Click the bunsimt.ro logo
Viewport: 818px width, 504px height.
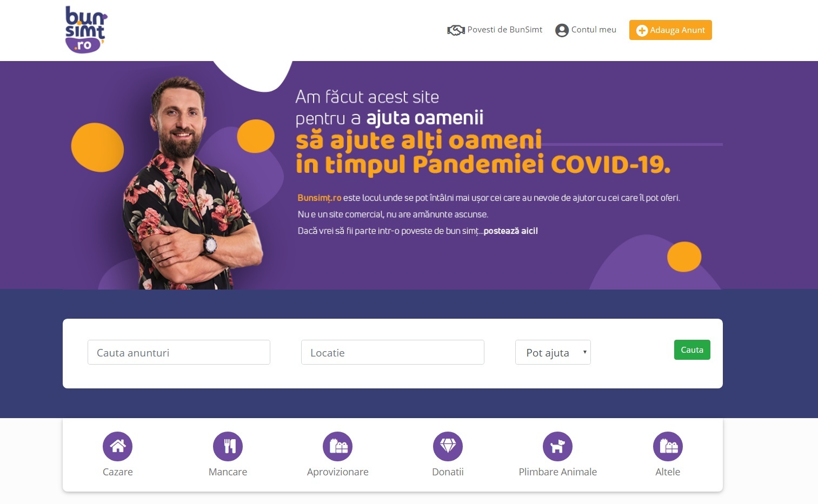tap(86, 30)
